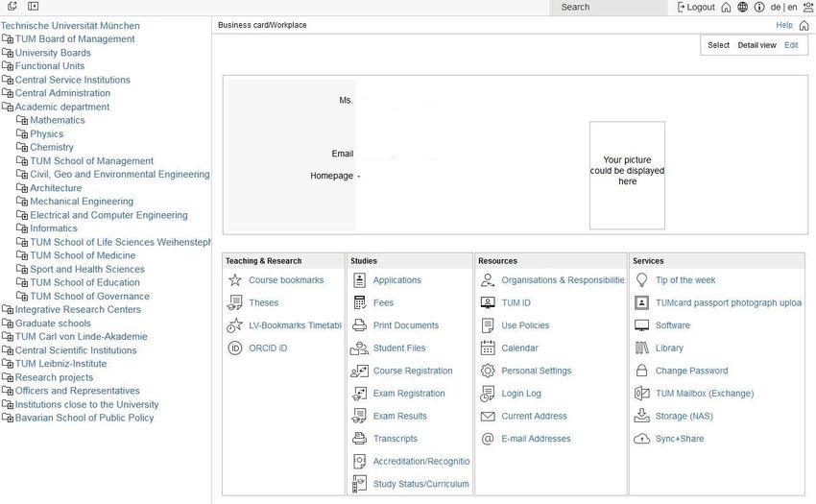Click the E-mail Addresses at-sign icon
The width and height of the screenshot is (816, 504).
[487, 439]
